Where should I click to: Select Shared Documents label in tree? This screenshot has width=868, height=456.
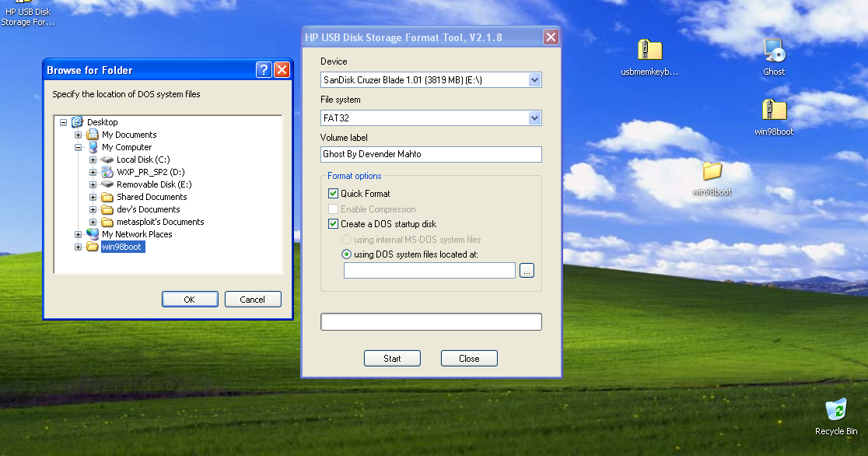click(x=152, y=197)
